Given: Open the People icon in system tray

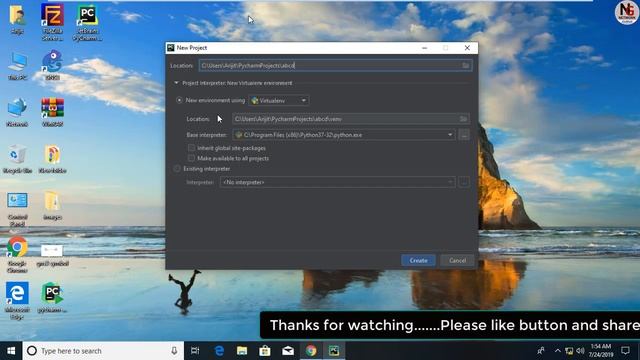Looking at the screenshot, I should pos(541,351).
